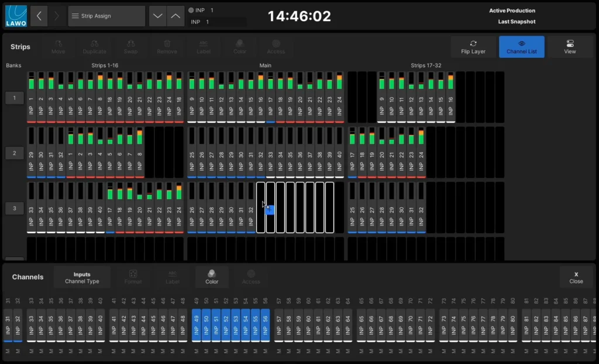This screenshot has width=599, height=364.
Task: Toggle selection of INP 49 channel
Action: (x=197, y=325)
